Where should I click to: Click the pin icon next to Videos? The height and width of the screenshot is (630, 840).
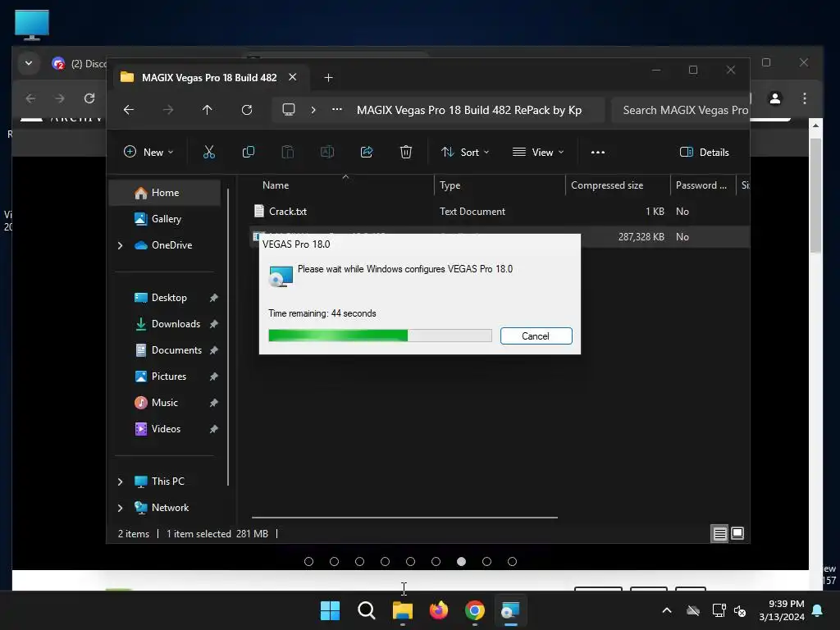click(x=213, y=429)
